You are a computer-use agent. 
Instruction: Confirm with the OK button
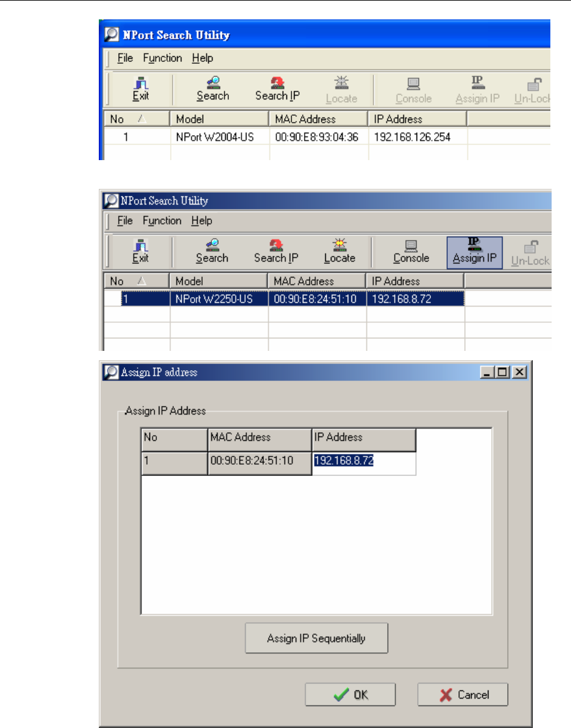350,695
